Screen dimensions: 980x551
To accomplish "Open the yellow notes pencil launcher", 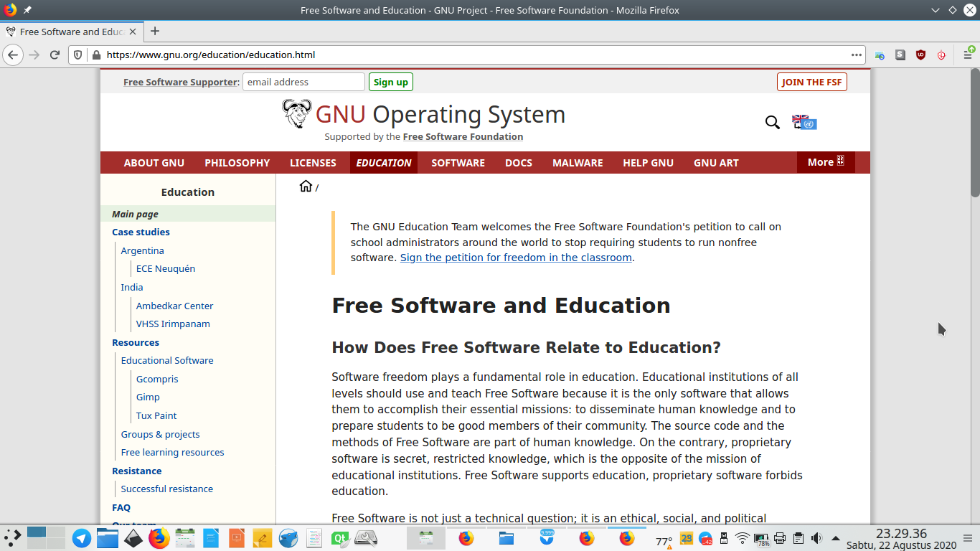I will click(263, 537).
